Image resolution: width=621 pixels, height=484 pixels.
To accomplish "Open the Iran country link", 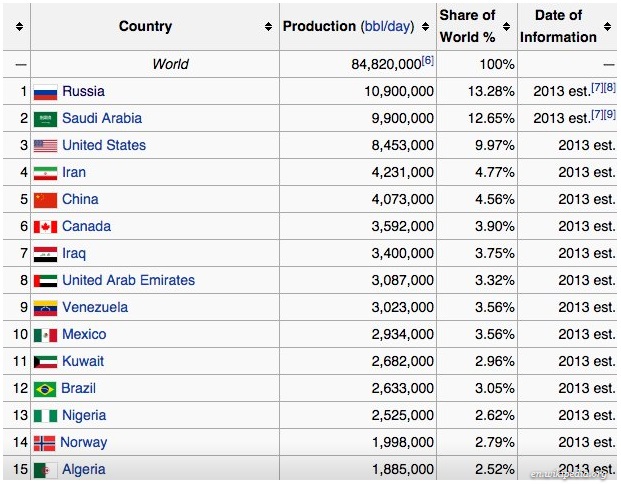I will pyautogui.click(x=74, y=173).
